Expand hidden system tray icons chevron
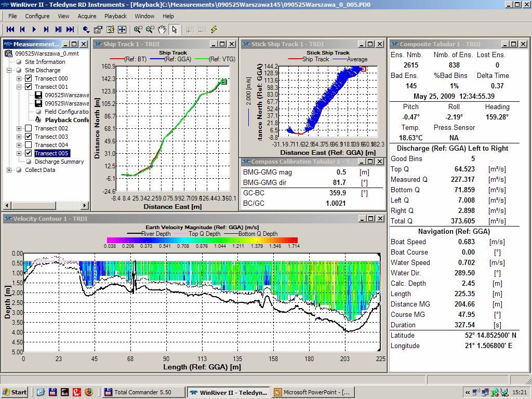 [x=468, y=393]
